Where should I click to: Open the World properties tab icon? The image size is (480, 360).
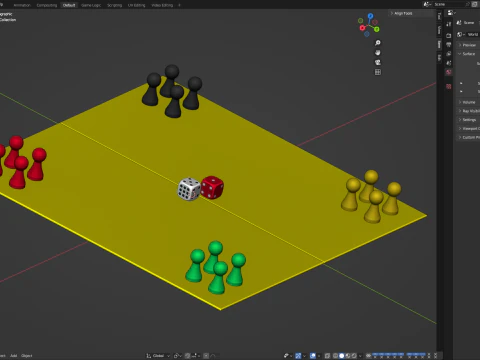click(x=449, y=72)
